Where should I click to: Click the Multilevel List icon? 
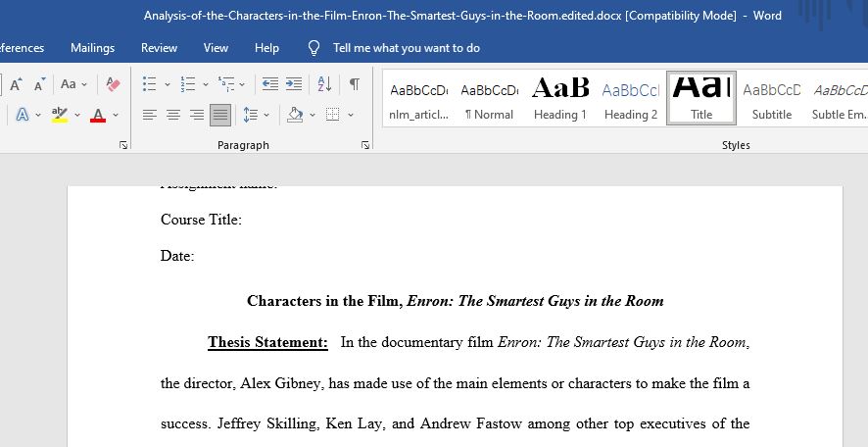point(226,84)
